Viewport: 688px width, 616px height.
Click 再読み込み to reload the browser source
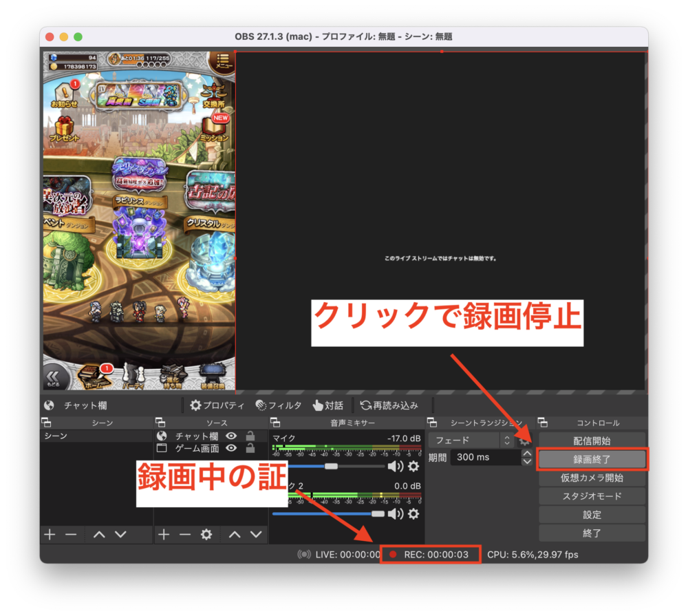(x=389, y=405)
